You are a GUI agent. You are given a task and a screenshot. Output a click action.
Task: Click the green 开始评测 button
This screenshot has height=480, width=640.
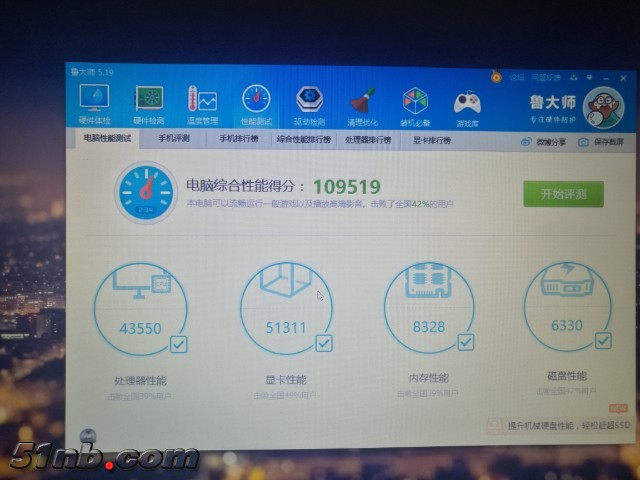coord(563,194)
